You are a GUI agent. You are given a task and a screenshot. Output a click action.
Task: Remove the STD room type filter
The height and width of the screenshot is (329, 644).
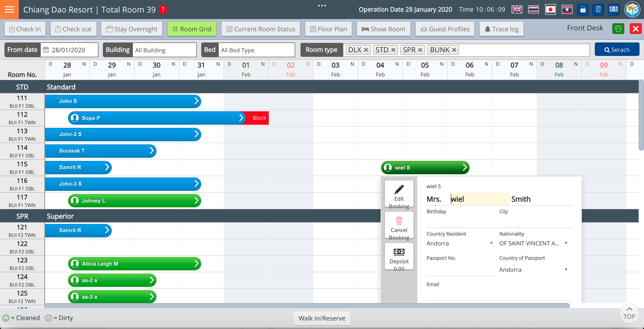[393, 50]
